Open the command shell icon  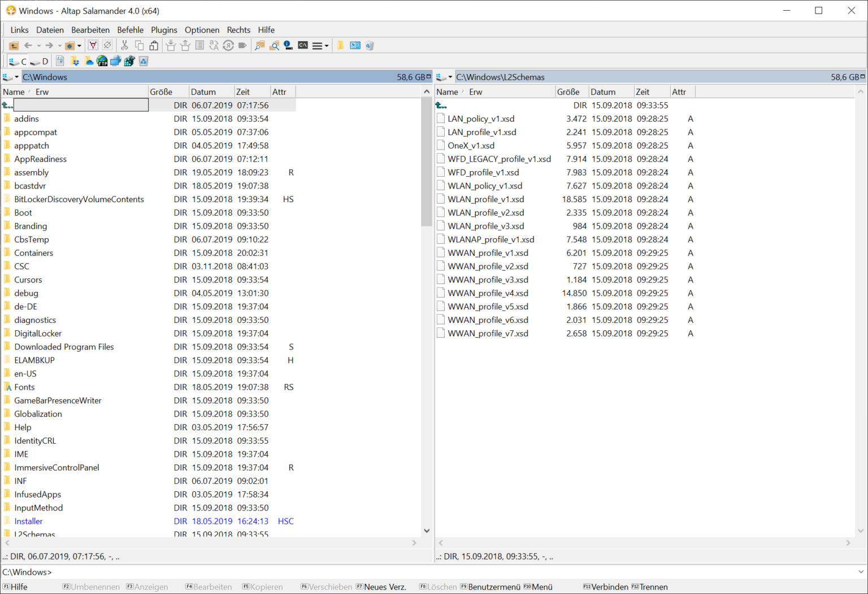tap(303, 46)
